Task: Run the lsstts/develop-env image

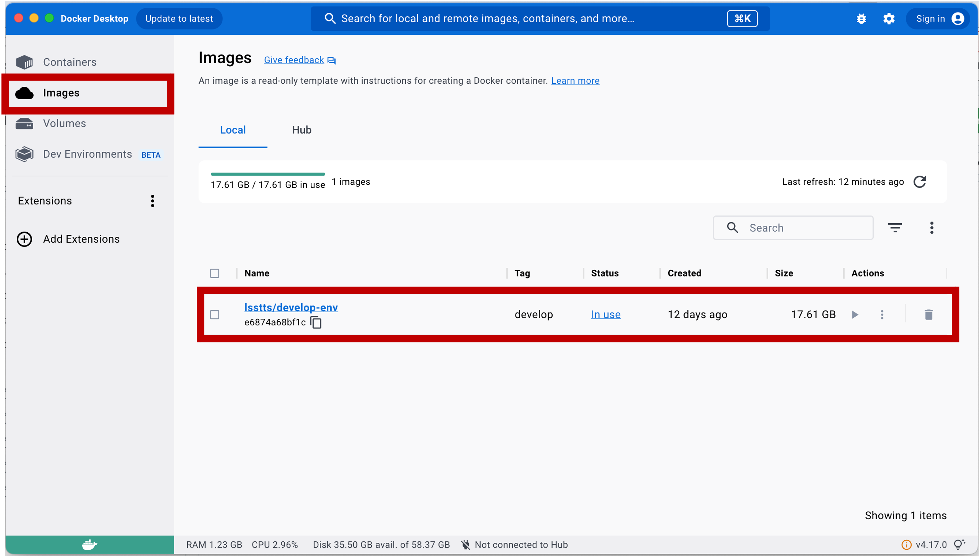Action: [x=855, y=315]
